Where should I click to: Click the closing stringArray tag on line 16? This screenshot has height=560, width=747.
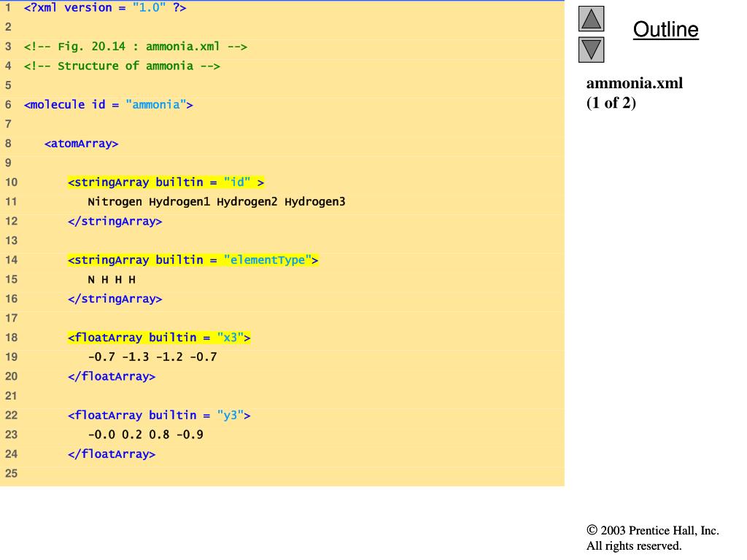(x=115, y=299)
